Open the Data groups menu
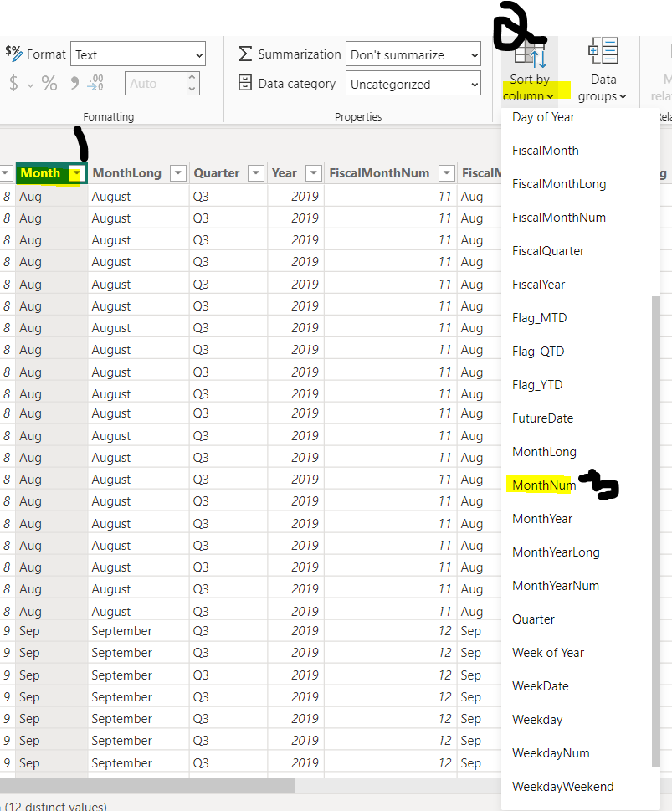 603,96
